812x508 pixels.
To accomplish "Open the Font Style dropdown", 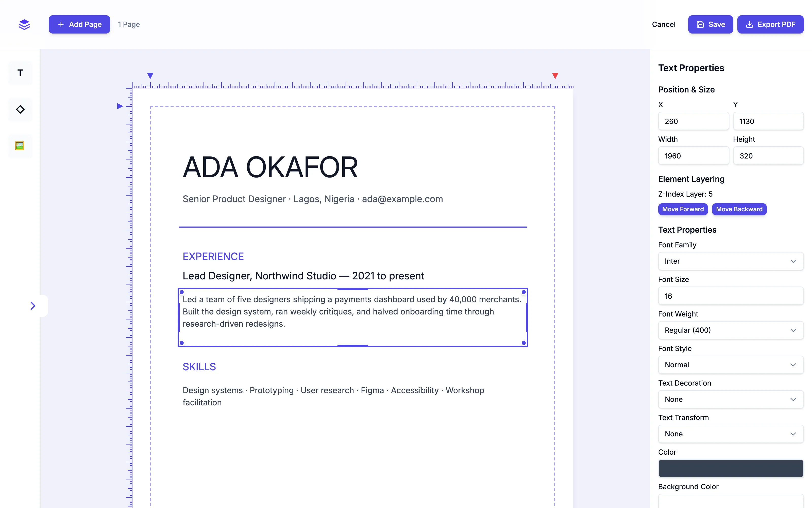I will point(731,365).
